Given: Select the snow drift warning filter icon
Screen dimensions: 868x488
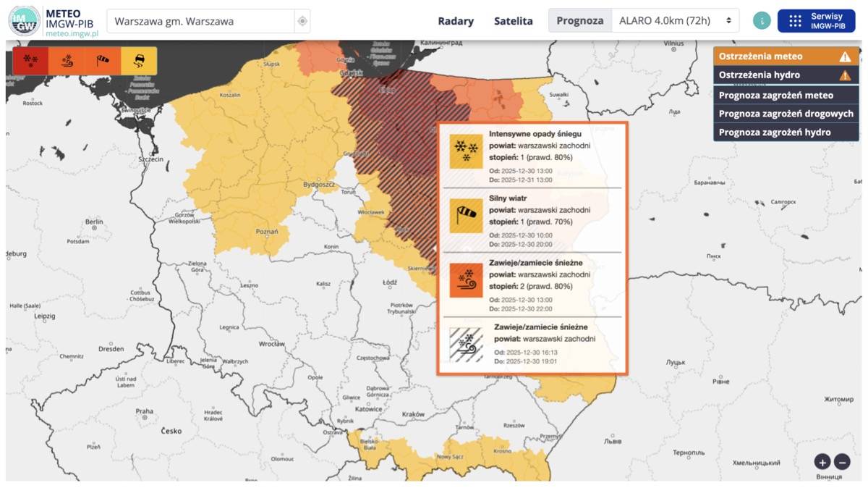Looking at the screenshot, I should coord(67,61).
